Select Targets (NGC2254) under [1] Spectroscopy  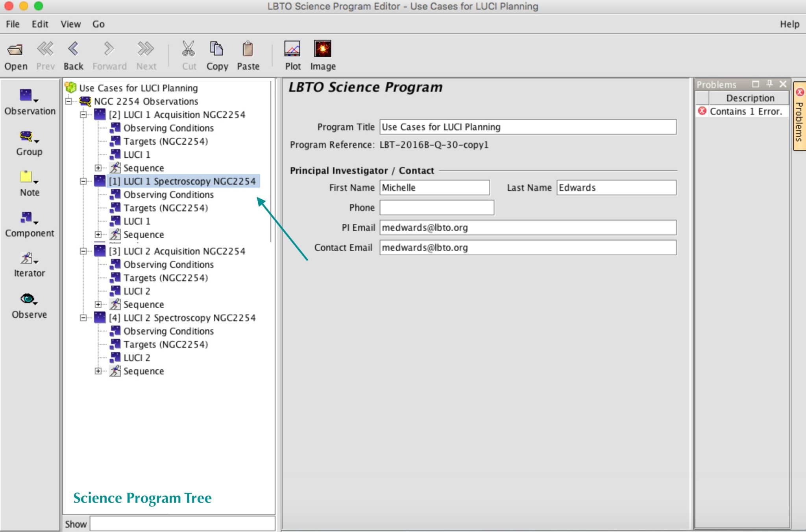click(x=166, y=208)
